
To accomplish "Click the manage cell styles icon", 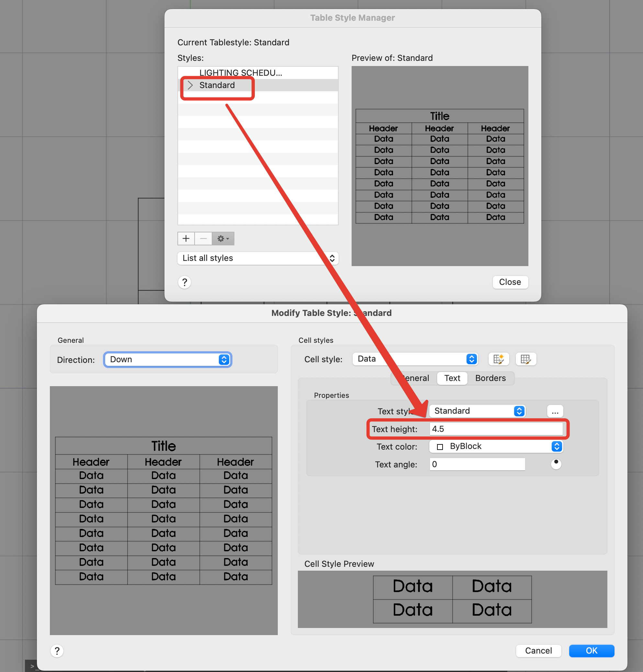I will click(526, 359).
